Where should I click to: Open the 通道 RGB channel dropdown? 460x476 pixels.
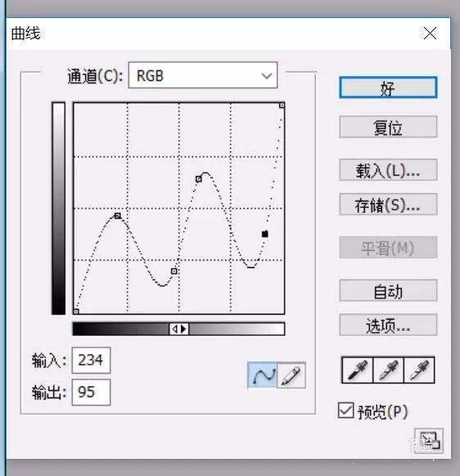coord(203,75)
